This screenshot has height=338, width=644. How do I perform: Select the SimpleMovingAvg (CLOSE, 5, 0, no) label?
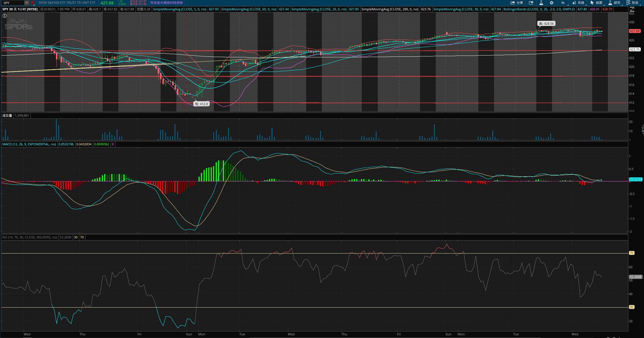point(180,9)
